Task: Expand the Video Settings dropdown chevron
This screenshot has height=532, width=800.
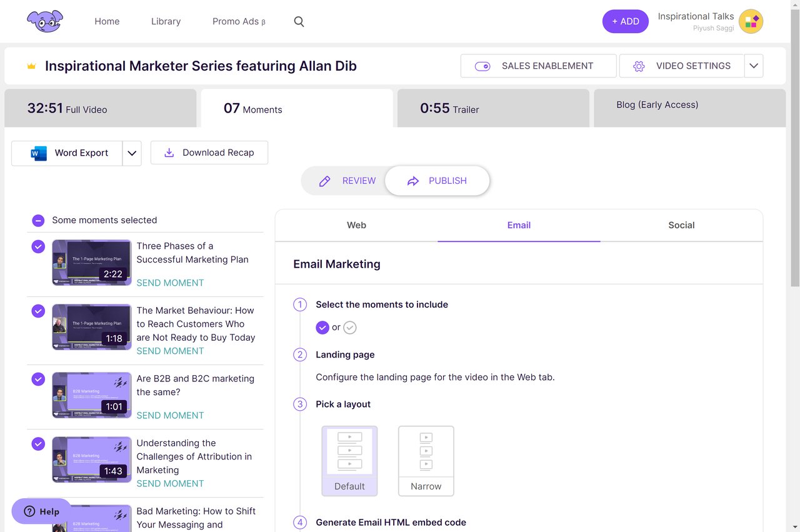Action: [x=754, y=66]
